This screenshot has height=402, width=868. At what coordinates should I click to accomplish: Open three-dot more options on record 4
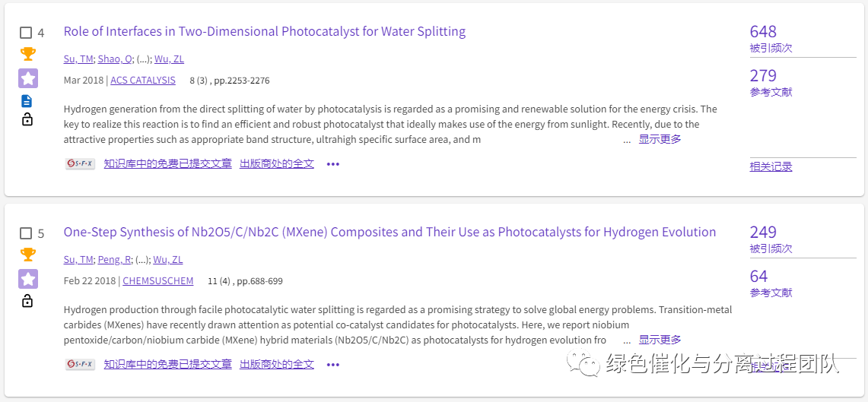click(x=332, y=164)
